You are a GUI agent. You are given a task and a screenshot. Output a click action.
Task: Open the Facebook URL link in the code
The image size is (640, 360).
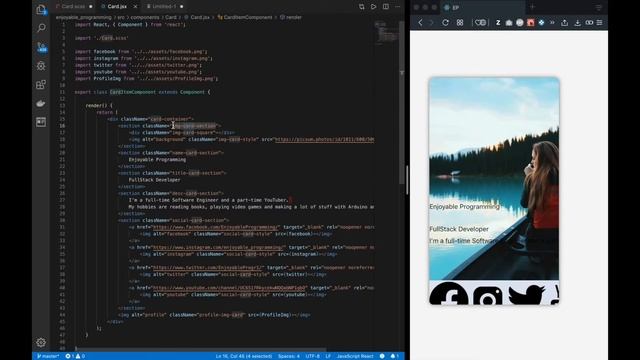216,227
